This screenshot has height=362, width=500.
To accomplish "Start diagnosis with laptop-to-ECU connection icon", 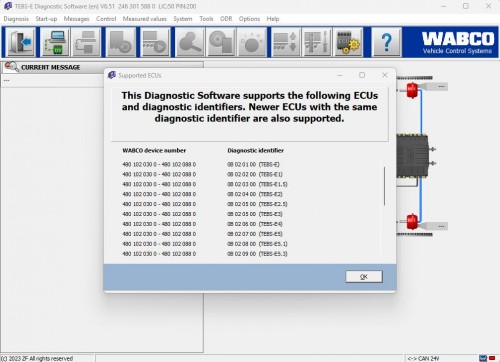I will [x=56, y=42].
